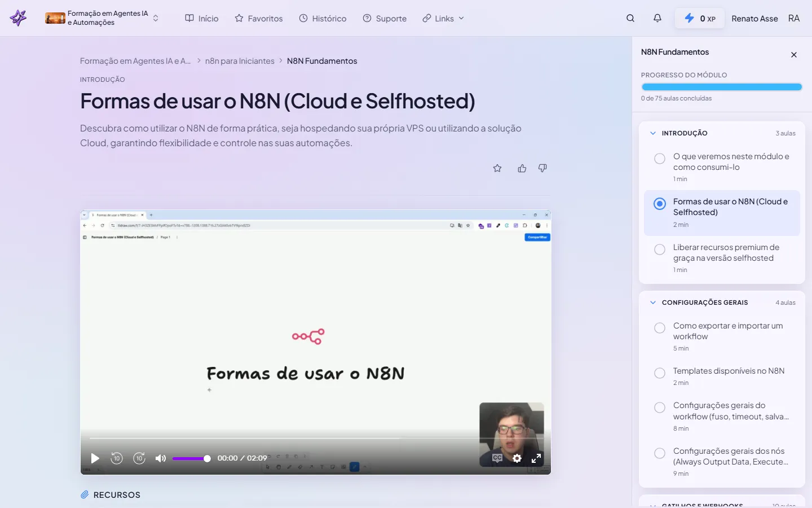Toggle closed captions CC icon

click(x=497, y=458)
